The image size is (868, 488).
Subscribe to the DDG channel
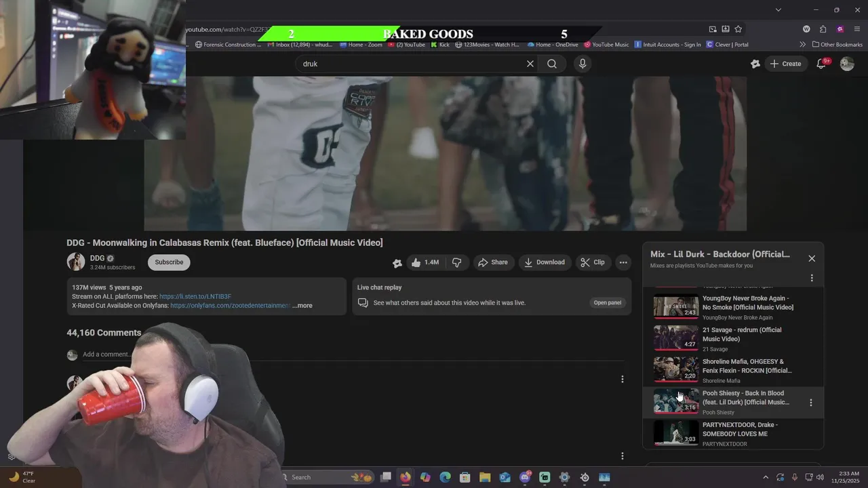tap(169, 262)
